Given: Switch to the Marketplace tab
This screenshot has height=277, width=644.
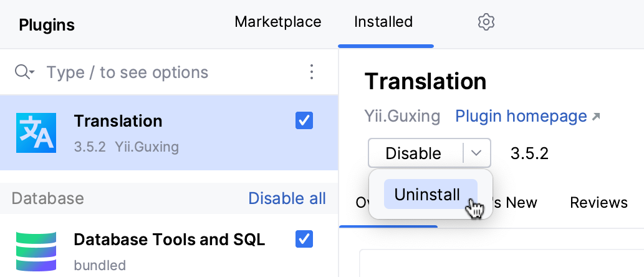Looking at the screenshot, I should tap(277, 22).
